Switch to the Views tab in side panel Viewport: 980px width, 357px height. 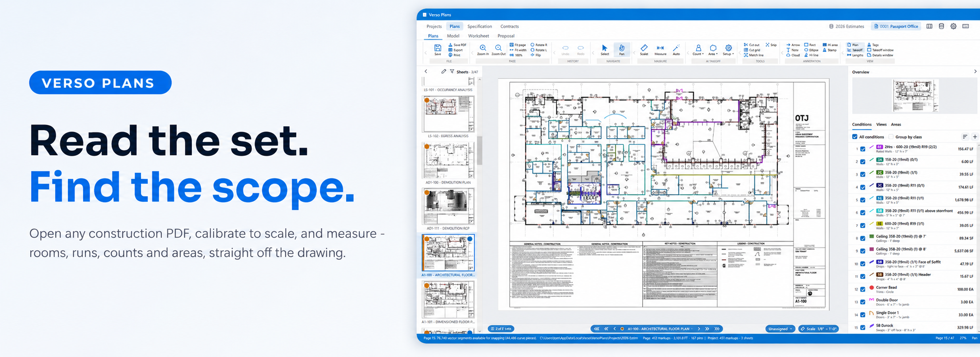coord(881,125)
